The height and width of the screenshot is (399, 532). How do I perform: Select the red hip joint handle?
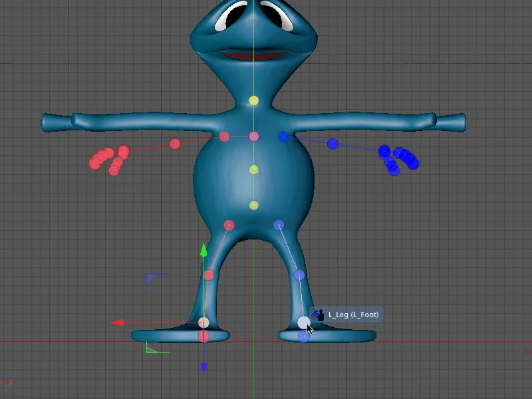(229, 225)
